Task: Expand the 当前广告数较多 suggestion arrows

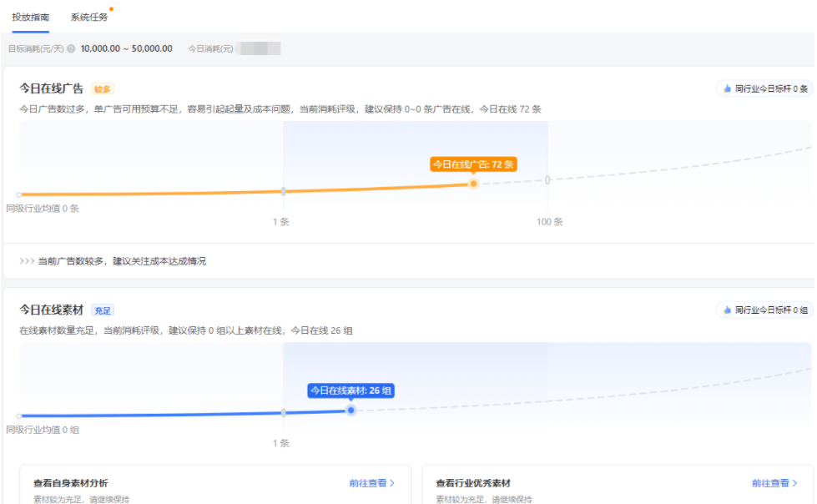Action: pos(27,261)
